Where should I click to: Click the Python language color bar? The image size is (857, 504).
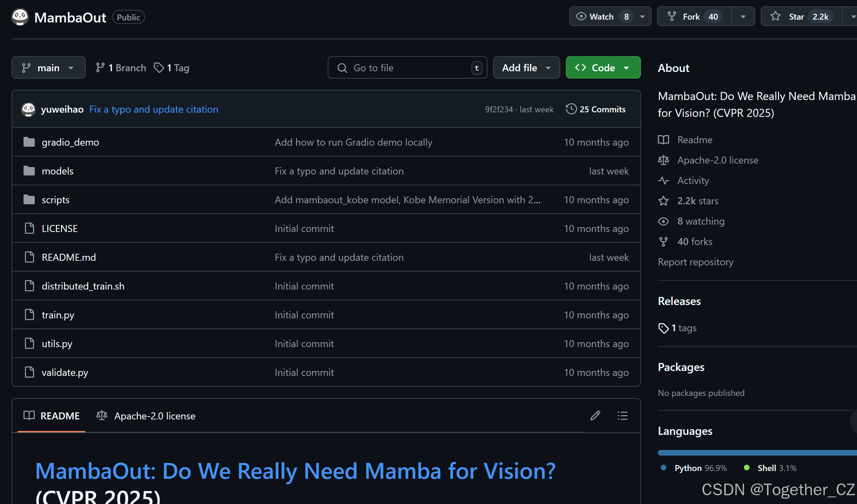pos(738,452)
